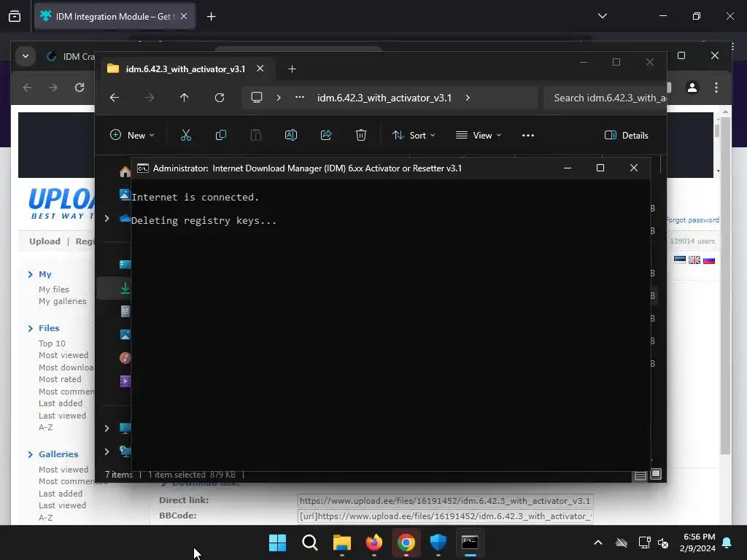Open tab actions icon in outer browser window
Screen dimensions: 747x560
[15, 16]
